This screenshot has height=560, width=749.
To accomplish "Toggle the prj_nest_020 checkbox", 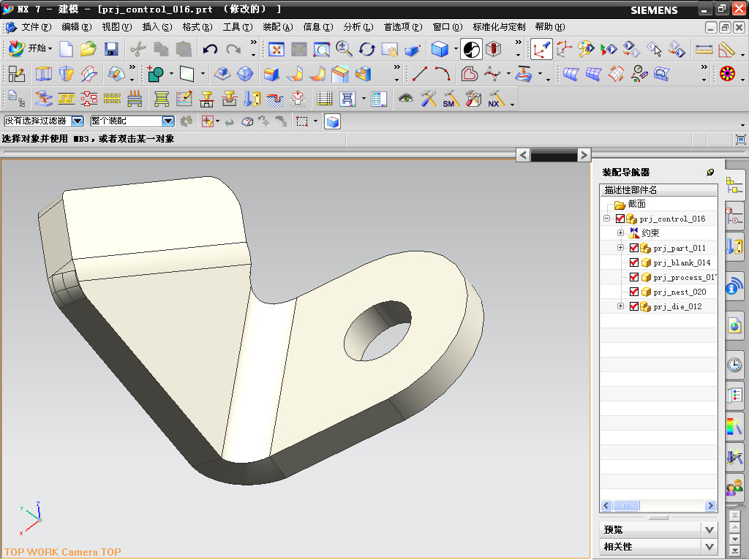I will click(x=634, y=292).
